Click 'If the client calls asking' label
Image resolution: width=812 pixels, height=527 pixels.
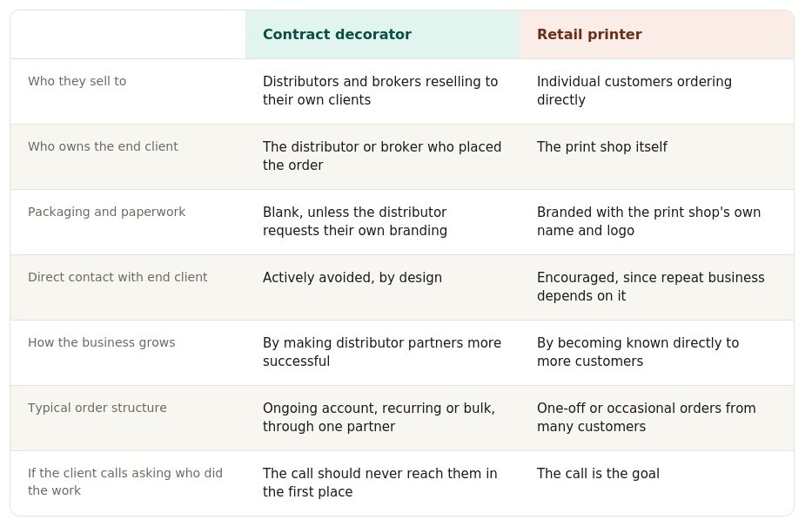pos(125,482)
